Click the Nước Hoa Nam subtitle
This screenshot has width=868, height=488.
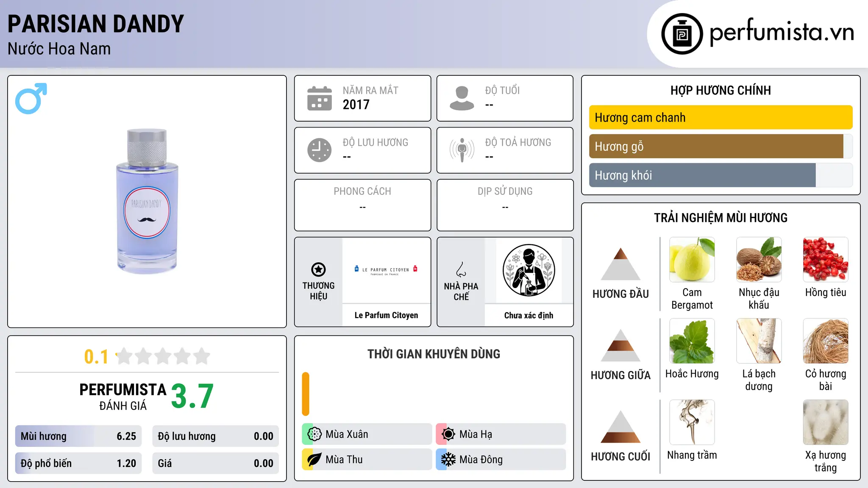(59, 49)
